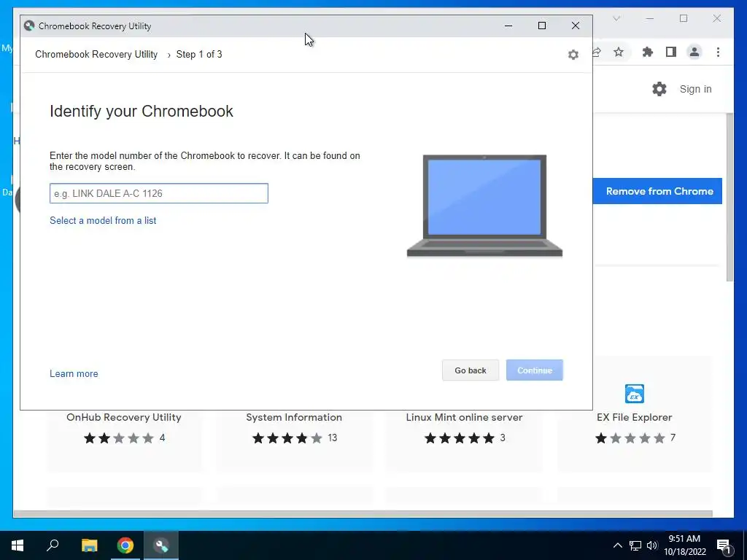Open Chrome tab search chevron
Image resolution: width=747 pixels, height=560 pixels.
point(616,18)
